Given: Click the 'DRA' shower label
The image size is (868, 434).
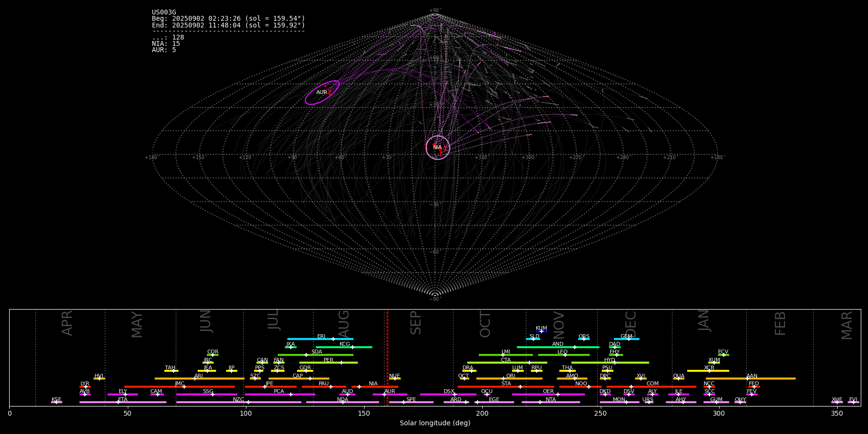Looking at the screenshot, I should click(x=468, y=368).
